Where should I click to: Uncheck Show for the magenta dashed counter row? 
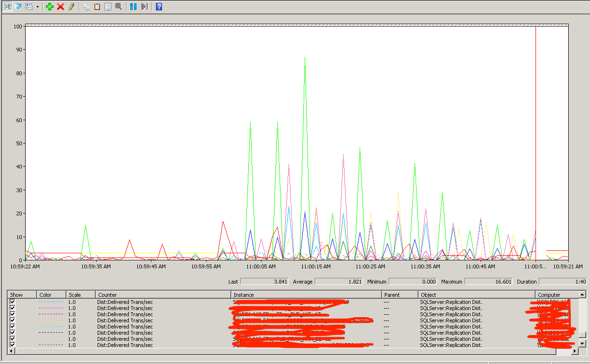(12, 308)
